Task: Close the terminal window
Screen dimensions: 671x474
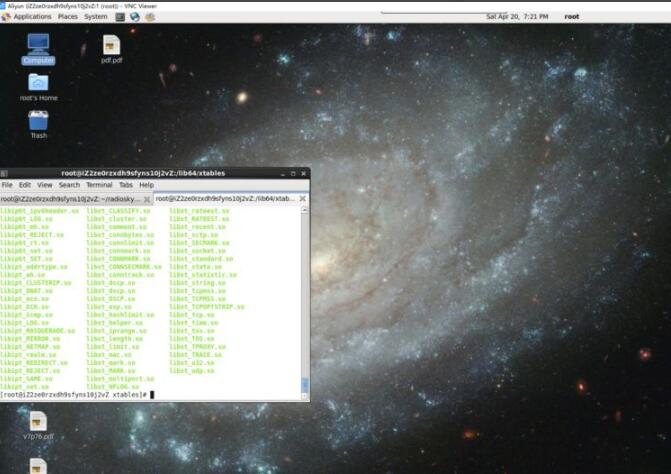Action: tap(303, 174)
